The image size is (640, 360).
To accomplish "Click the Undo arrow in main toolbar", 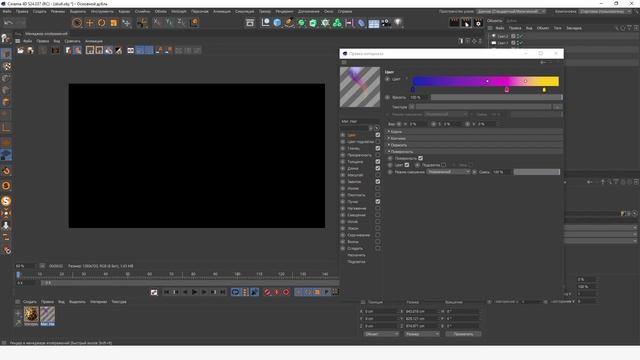I will (x=8, y=23).
